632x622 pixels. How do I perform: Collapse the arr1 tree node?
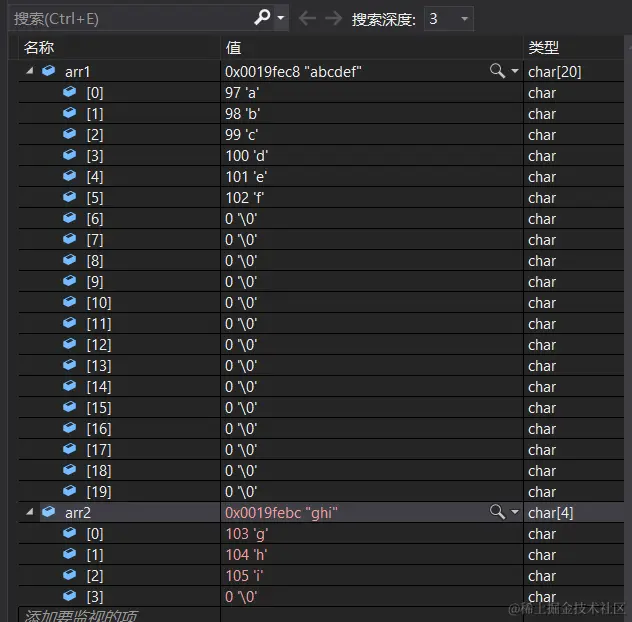[x=29, y=71]
